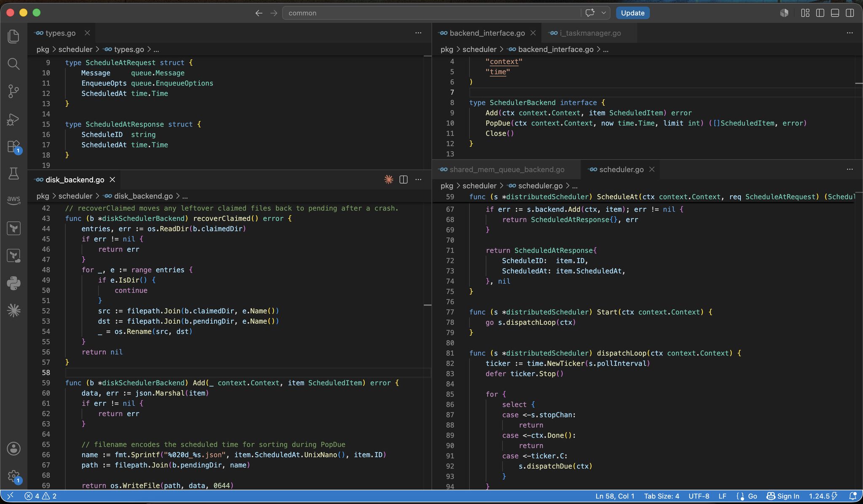Open the Testing flask view

(13, 173)
